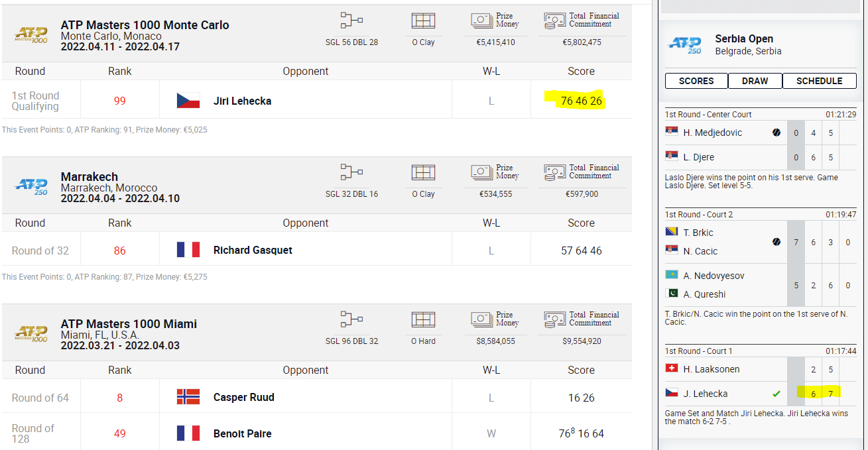Click H. Medjedovic in Center Court match

point(713,133)
